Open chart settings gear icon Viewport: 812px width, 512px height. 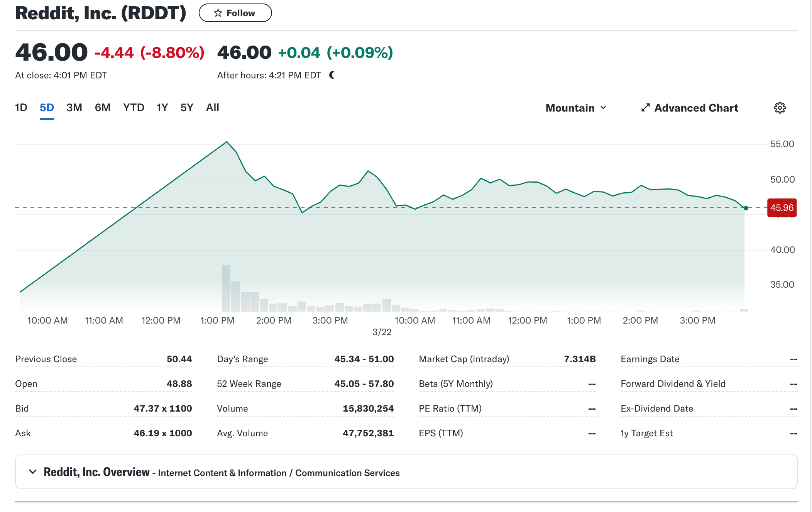[780, 108]
